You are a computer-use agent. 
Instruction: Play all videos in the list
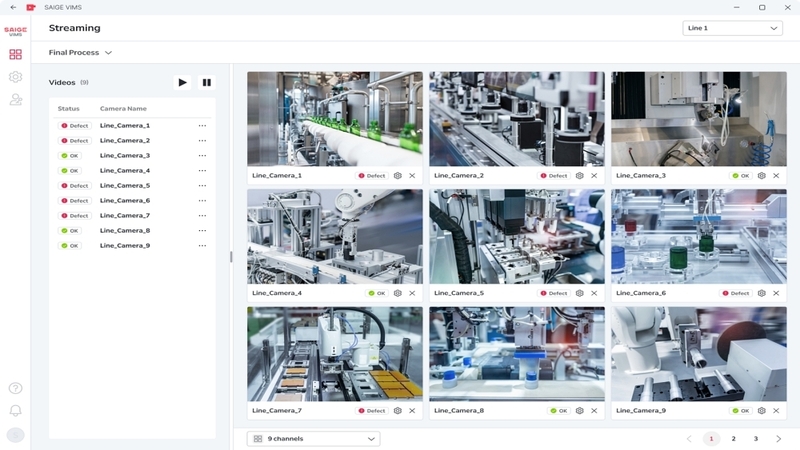coord(182,83)
